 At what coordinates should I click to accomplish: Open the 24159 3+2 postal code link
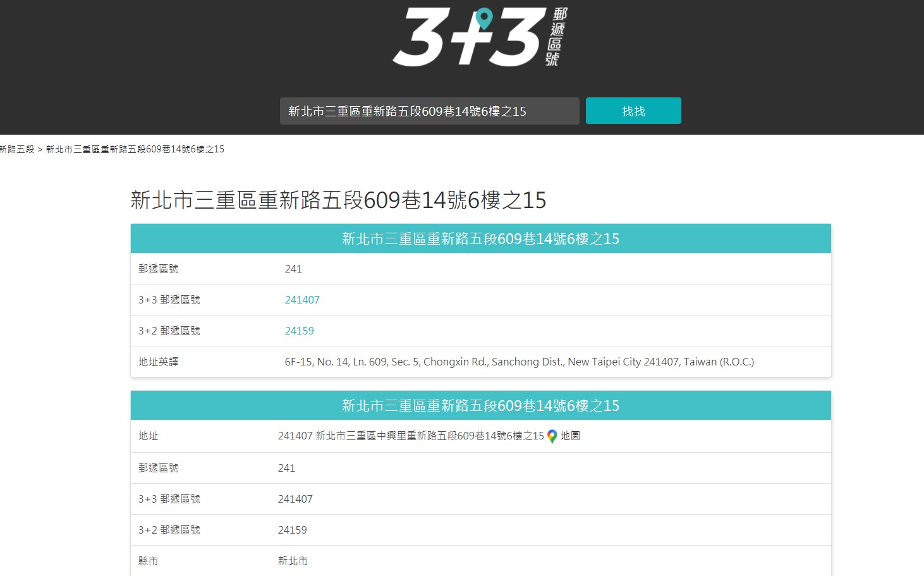[x=299, y=331]
